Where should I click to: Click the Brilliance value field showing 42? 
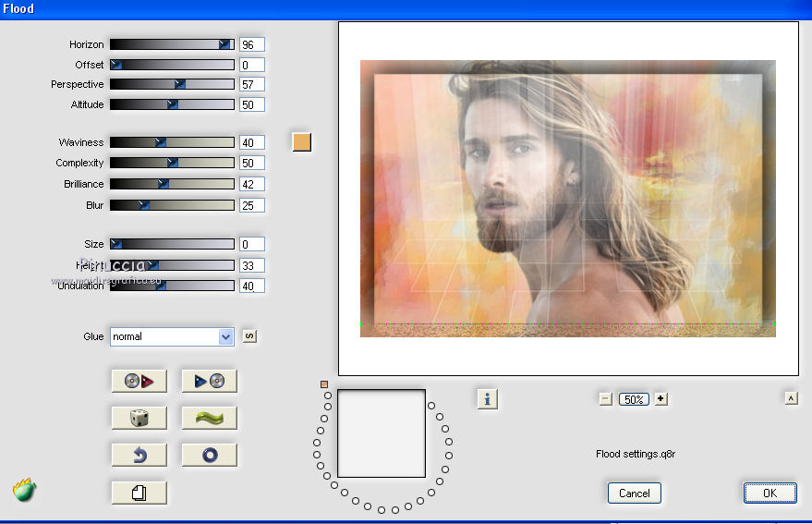coord(251,184)
